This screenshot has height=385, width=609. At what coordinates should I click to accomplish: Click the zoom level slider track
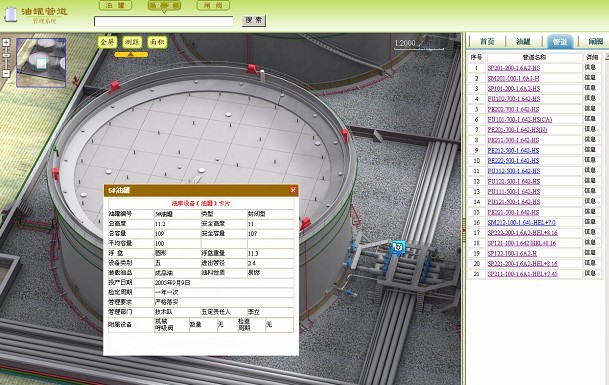(x=6, y=58)
